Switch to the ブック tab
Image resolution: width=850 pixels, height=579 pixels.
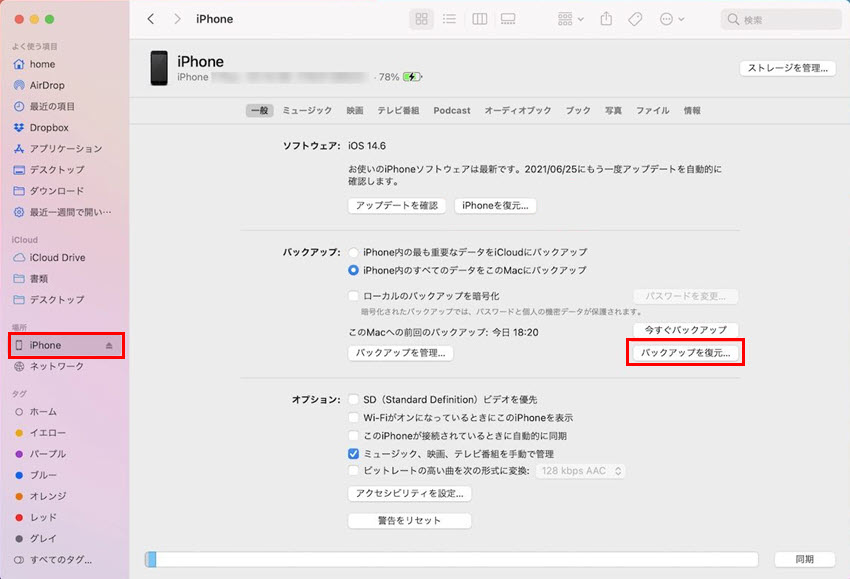tap(578, 111)
